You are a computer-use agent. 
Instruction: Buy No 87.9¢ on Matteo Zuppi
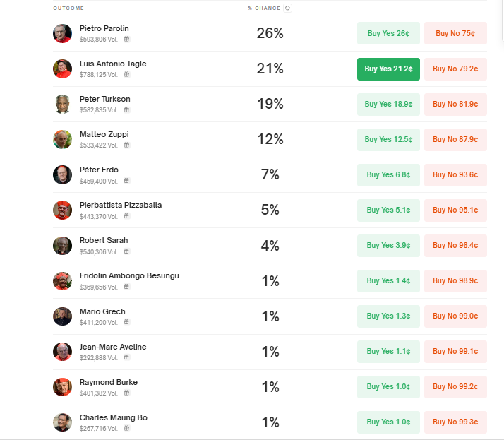click(x=455, y=140)
